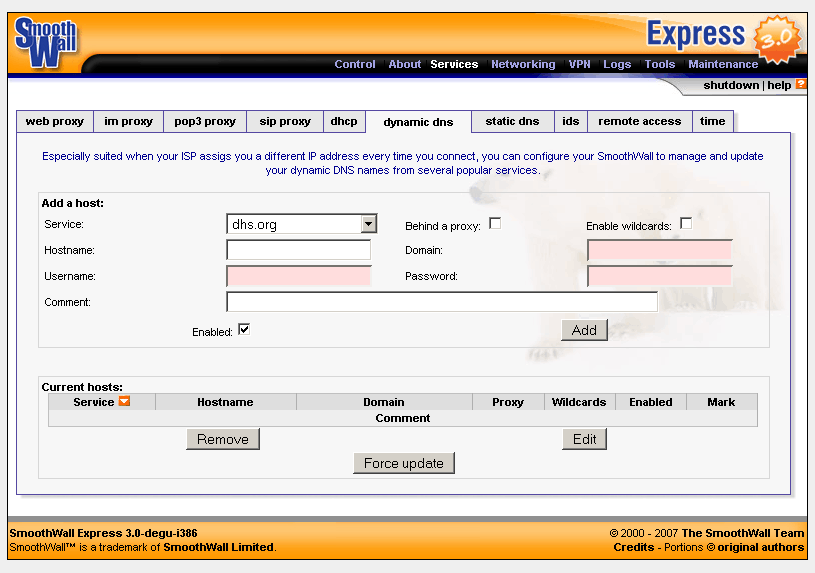Click the orange help question-mark icon

[800, 84]
